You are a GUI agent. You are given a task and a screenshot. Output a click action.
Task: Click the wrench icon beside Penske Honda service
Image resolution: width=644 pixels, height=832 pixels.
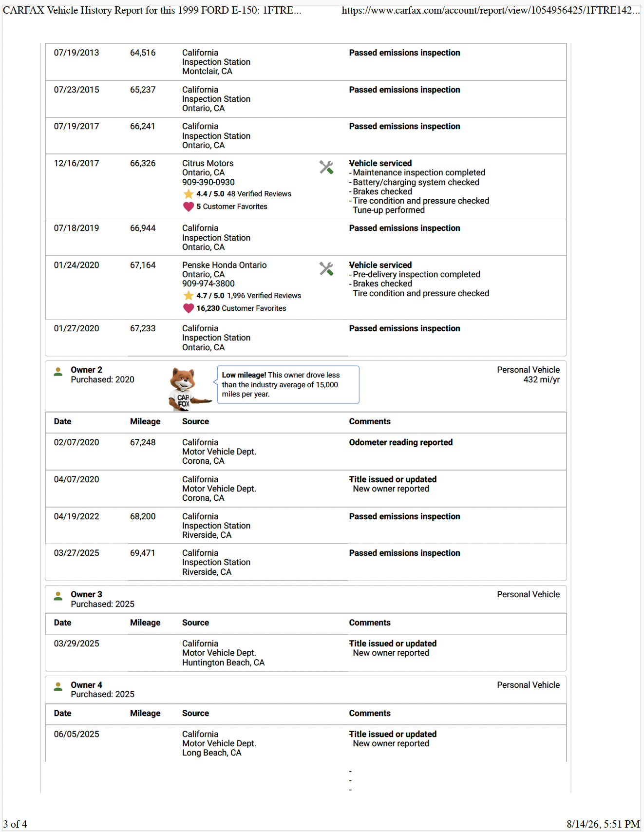click(326, 269)
